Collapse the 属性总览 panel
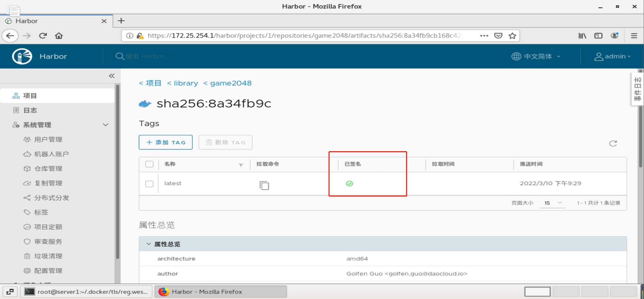The image size is (644, 299). point(149,244)
